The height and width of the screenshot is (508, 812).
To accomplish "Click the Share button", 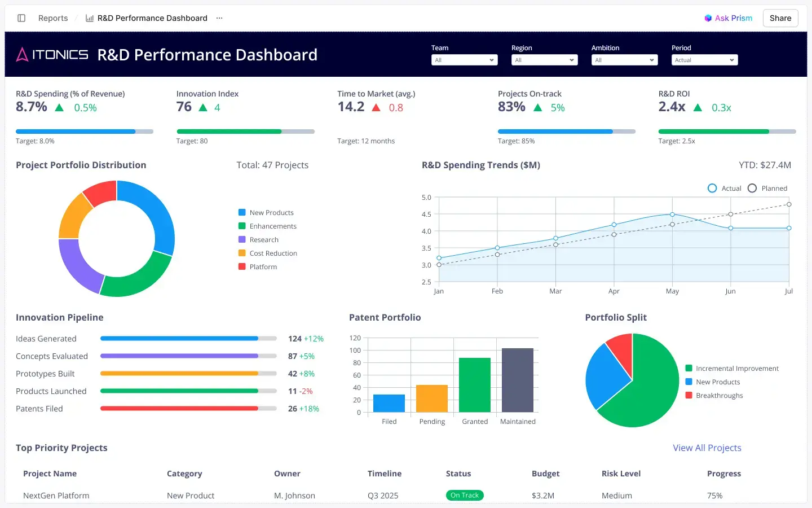I will [780, 17].
